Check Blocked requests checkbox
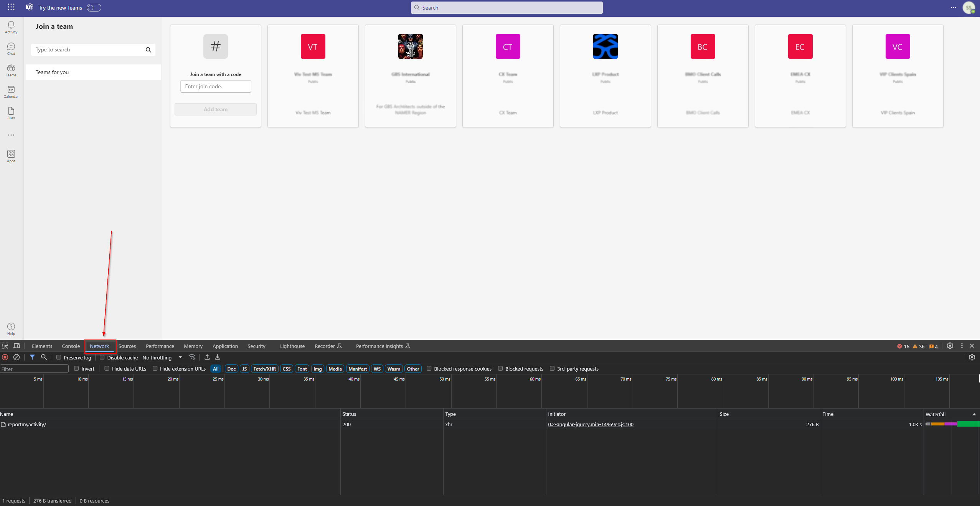Image resolution: width=980 pixels, height=506 pixels. (x=500, y=368)
